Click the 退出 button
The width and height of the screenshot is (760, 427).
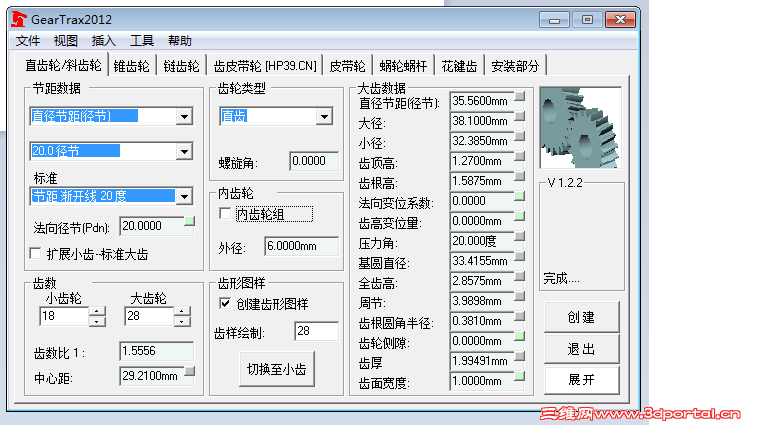click(x=581, y=348)
